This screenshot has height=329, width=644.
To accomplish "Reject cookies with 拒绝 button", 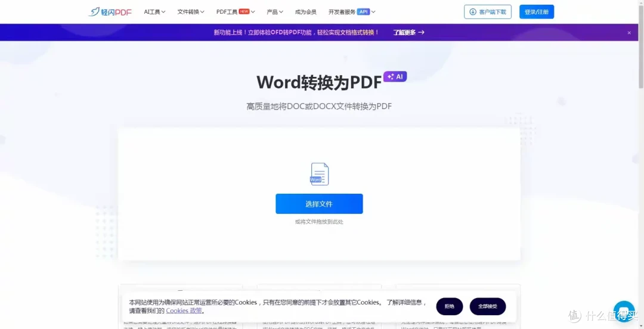I will pos(450,306).
